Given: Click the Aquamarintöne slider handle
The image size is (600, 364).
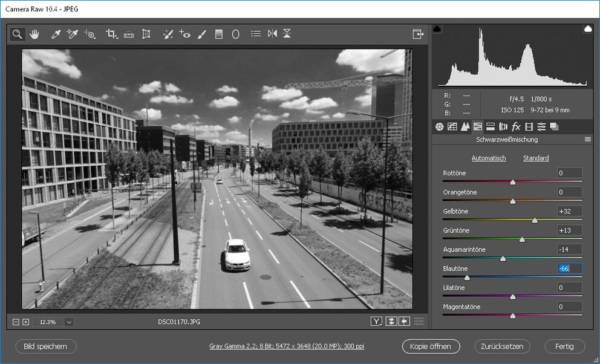Looking at the screenshot, I should coord(503,259).
